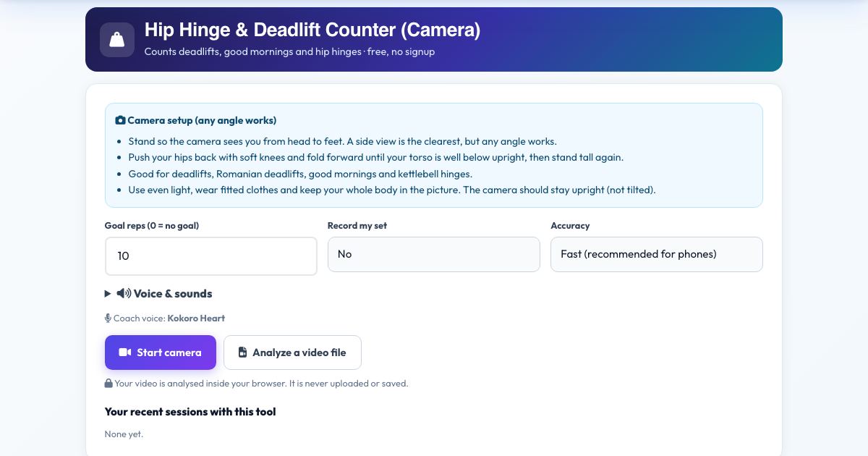Click the padlock icon by privacy note
Image resolution: width=868 pixels, height=456 pixels.
(109, 383)
